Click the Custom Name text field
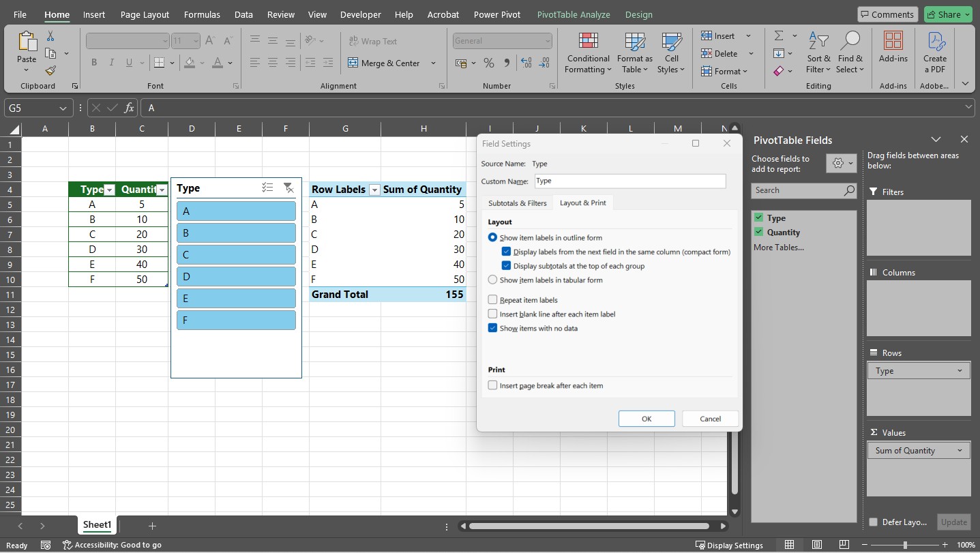 pos(629,181)
